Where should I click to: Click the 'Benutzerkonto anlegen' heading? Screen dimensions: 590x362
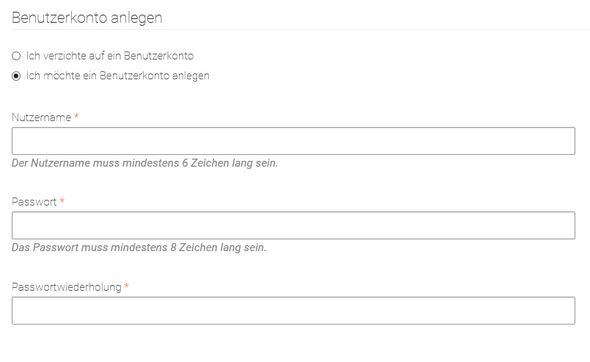pyautogui.click(x=87, y=18)
